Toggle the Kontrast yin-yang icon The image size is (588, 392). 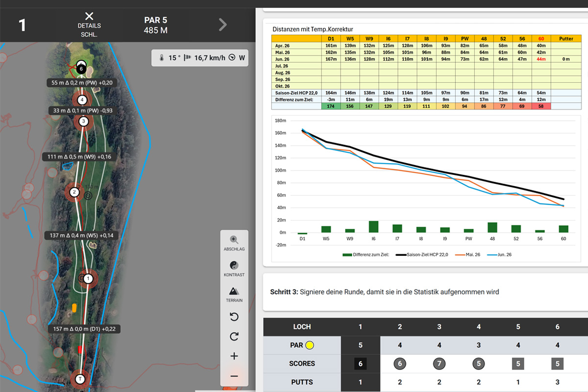tap(234, 265)
